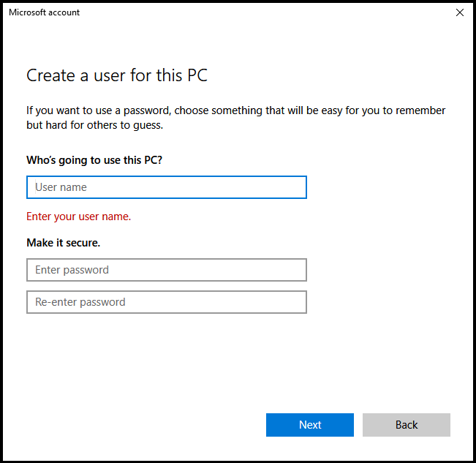Screen dimensions: 476x463
Task: Click the Microsoft account title bar text
Action: 45,12
